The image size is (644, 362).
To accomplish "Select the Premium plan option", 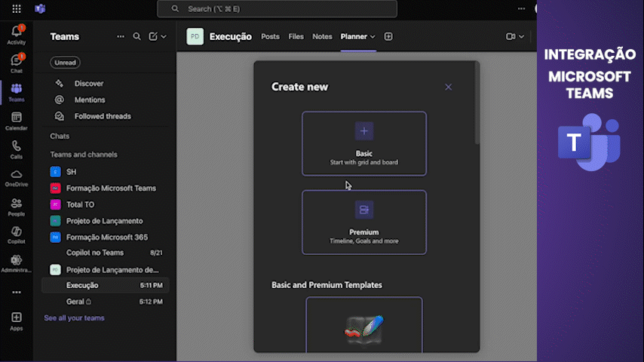I will [x=364, y=222].
